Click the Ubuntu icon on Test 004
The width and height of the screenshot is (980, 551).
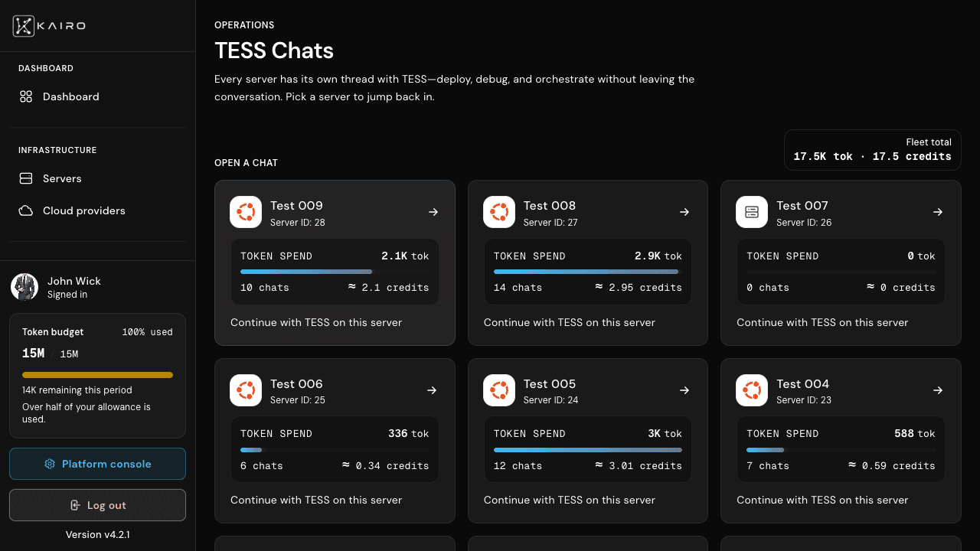click(x=752, y=390)
